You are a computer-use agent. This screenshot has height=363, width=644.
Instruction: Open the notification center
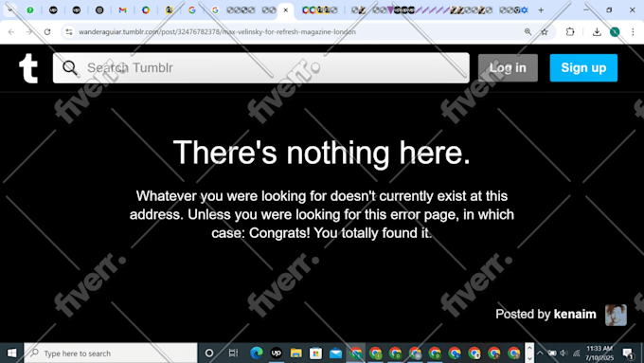(x=628, y=354)
